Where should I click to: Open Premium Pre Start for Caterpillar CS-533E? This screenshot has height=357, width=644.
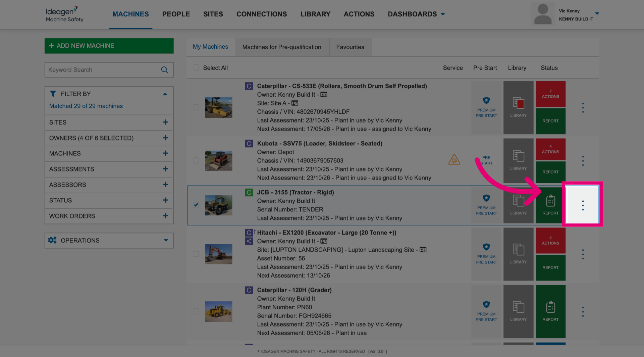click(x=486, y=107)
